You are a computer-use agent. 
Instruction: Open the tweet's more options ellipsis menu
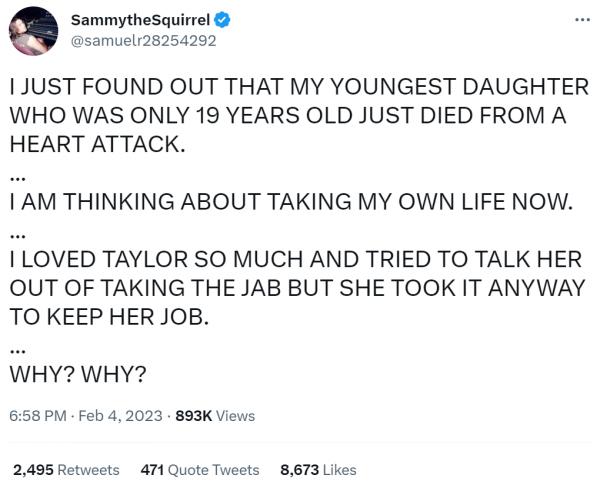pyautogui.click(x=580, y=19)
